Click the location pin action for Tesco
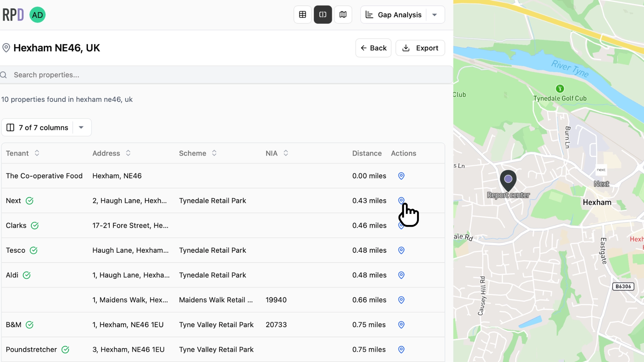The width and height of the screenshot is (644, 362). 401,250
